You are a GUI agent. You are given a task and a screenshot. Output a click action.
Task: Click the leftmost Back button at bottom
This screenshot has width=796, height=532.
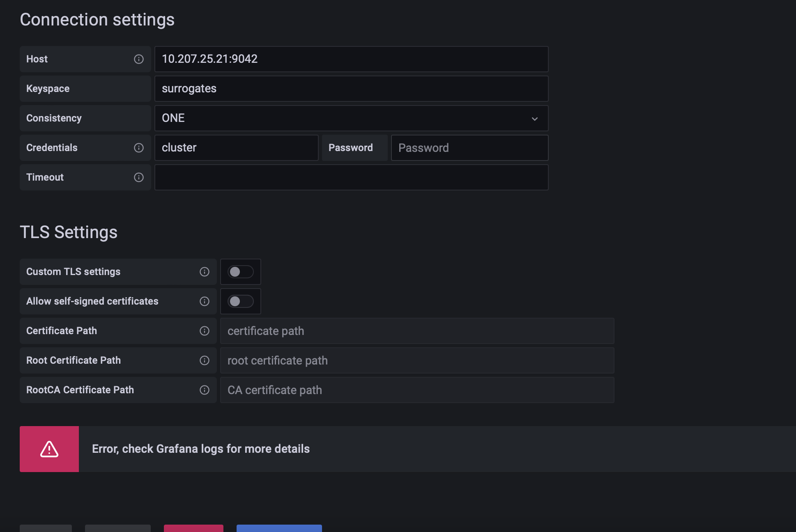click(x=46, y=530)
